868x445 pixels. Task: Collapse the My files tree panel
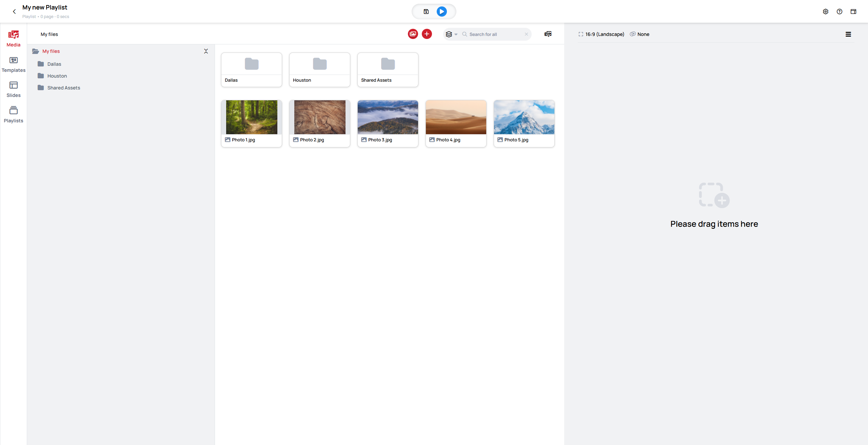(206, 51)
